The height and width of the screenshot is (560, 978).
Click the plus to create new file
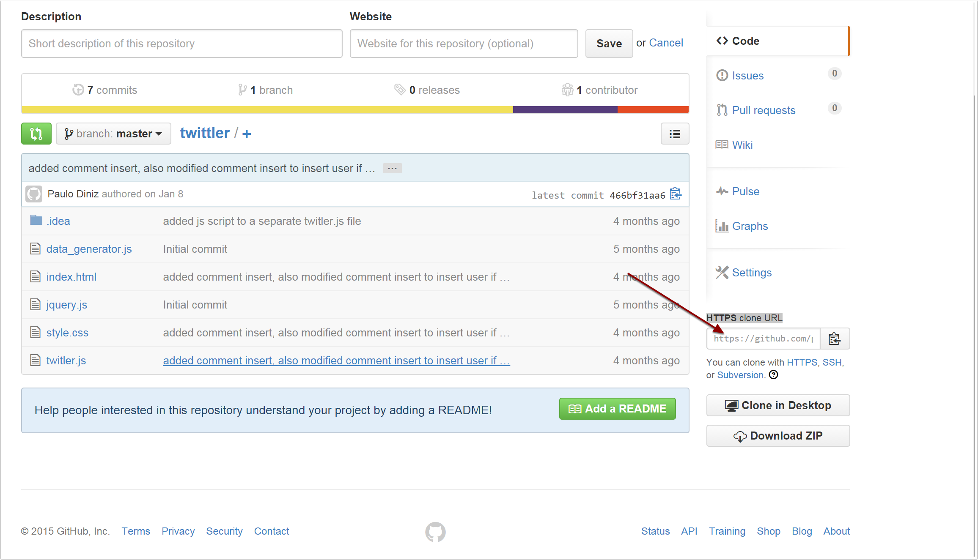247,134
